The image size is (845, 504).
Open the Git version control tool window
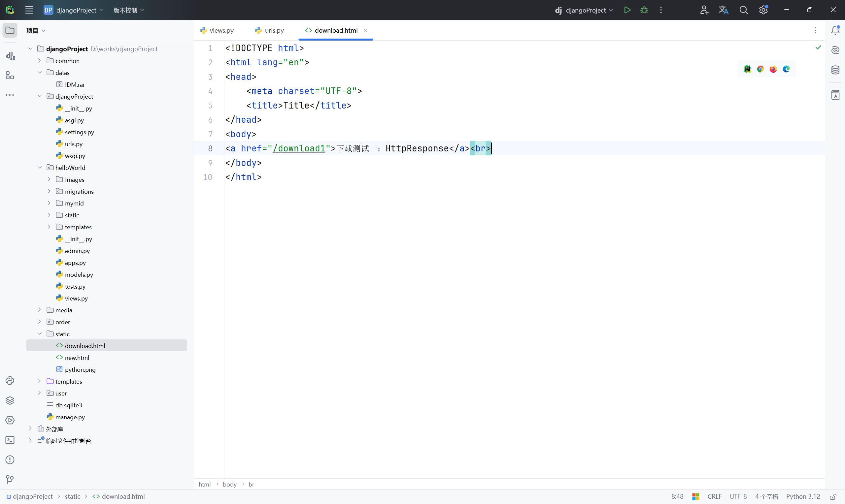10,480
